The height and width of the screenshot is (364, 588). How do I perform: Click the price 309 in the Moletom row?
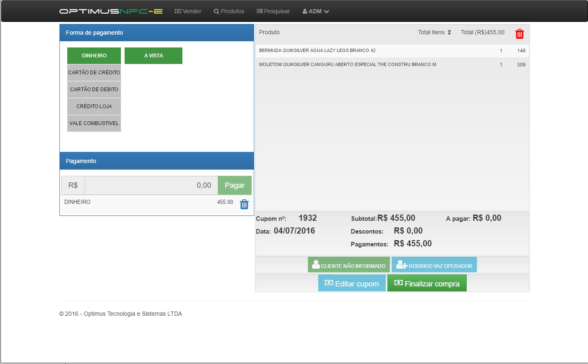tap(521, 65)
